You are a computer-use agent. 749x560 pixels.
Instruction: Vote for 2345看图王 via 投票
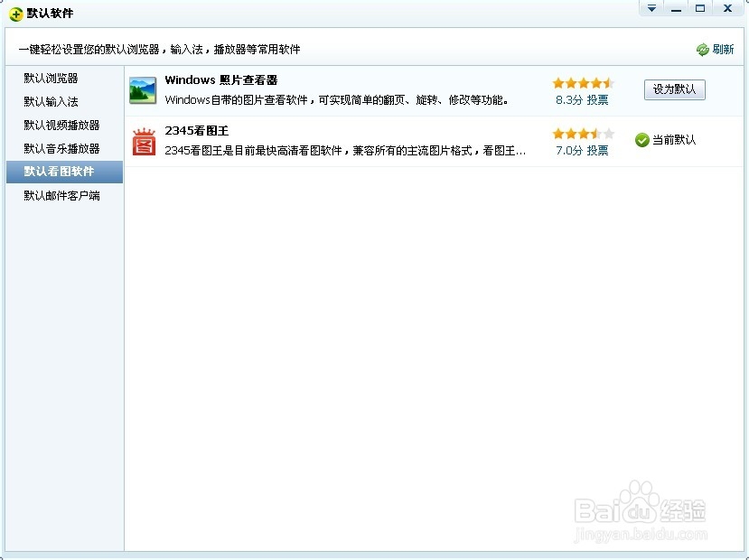(x=597, y=151)
